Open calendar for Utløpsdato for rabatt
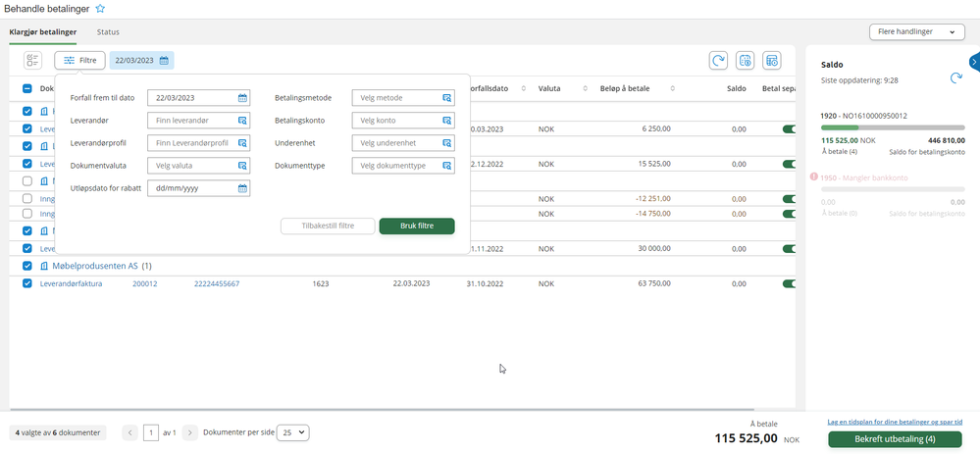Screen dimensions: 980x454 tap(242, 188)
